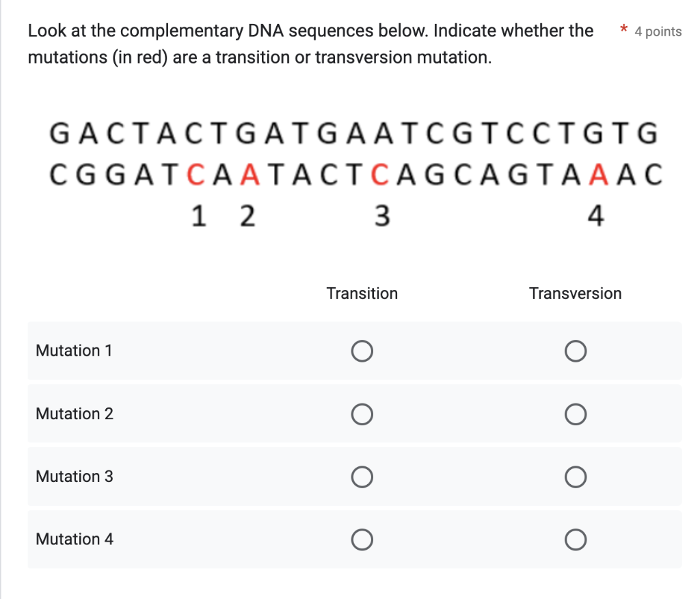The width and height of the screenshot is (700, 599).
Task: Click the question text about complementary DNA sequences
Action: tap(310, 44)
